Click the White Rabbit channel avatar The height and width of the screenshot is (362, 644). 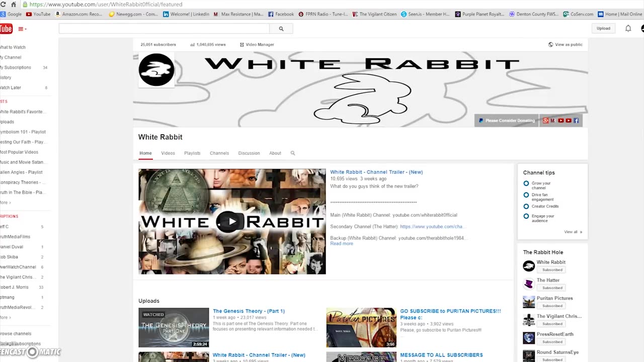156,70
